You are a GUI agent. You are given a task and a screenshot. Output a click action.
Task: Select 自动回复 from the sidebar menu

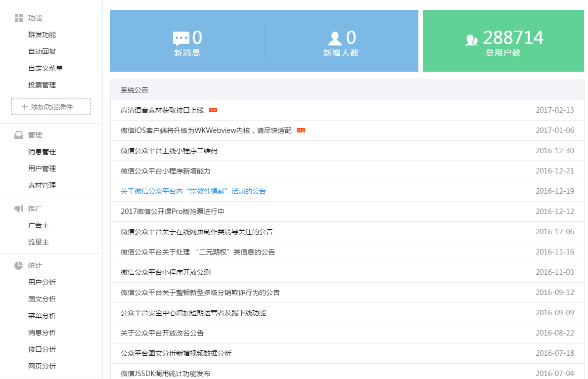pos(42,51)
